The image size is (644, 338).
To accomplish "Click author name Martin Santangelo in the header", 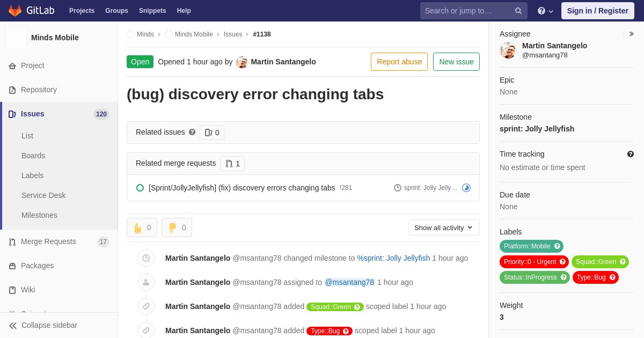I will tap(283, 62).
